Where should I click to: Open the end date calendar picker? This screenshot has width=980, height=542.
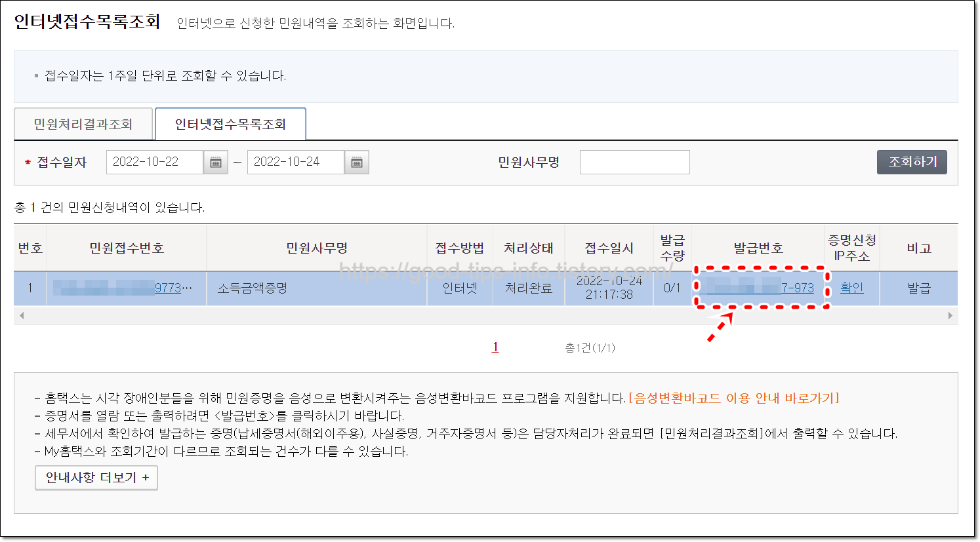[x=356, y=163]
